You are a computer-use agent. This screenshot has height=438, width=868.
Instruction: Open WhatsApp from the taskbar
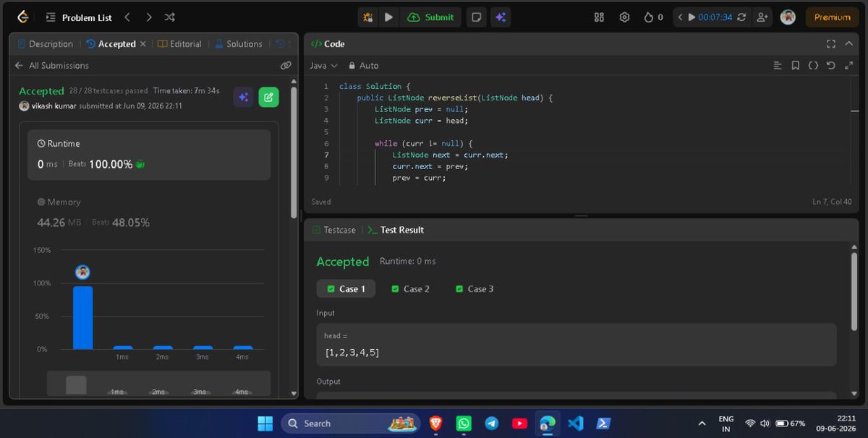point(464,424)
